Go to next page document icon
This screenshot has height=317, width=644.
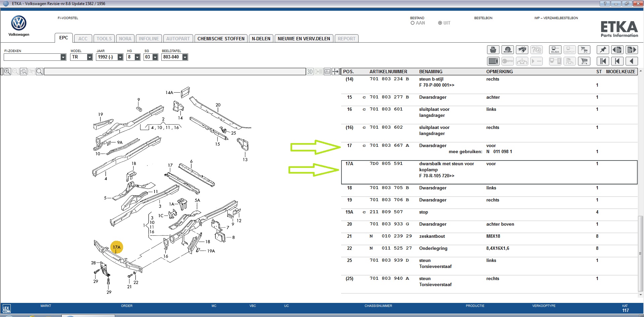click(632, 50)
